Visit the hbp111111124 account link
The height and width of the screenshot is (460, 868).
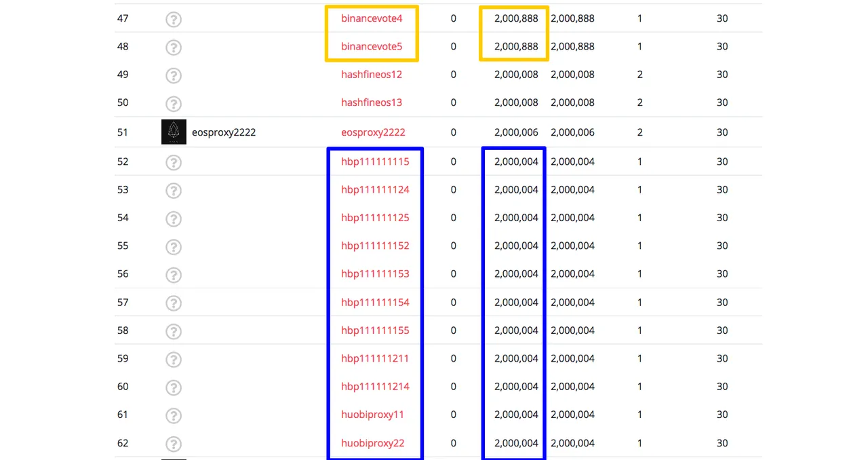375,190
